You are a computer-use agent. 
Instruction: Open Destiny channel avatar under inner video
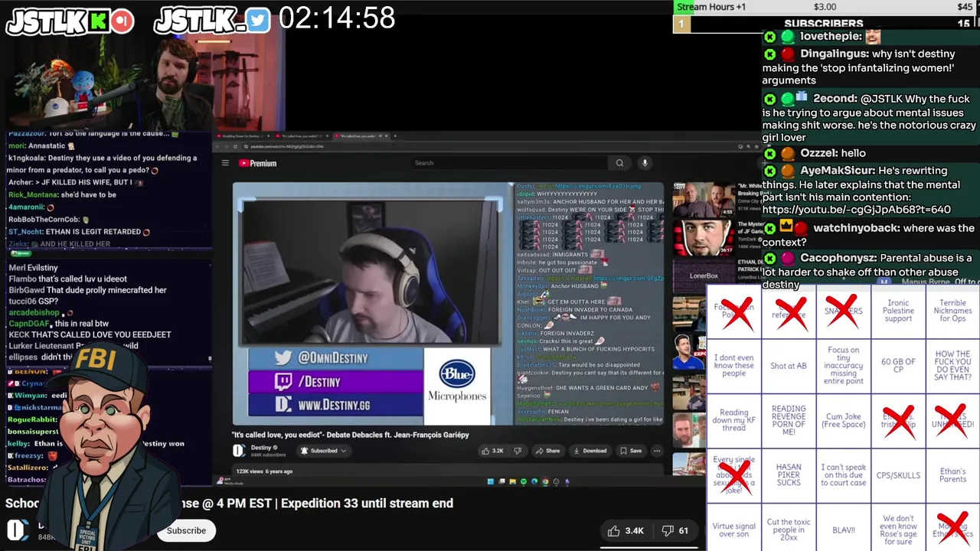tap(239, 451)
